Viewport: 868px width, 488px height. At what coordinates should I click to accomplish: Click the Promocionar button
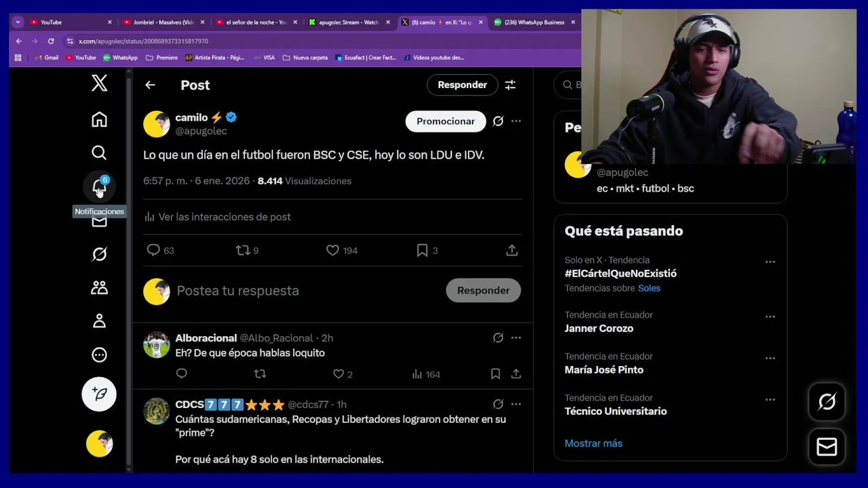click(446, 121)
